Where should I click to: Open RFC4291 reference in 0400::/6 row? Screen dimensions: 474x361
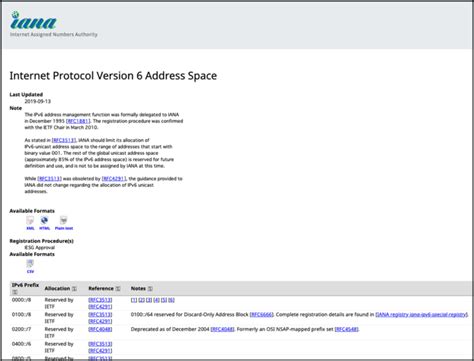coord(100,351)
